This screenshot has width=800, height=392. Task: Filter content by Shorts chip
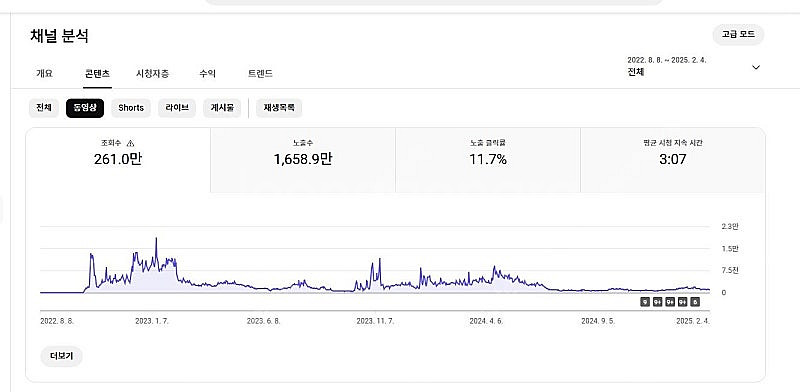coord(131,108)
